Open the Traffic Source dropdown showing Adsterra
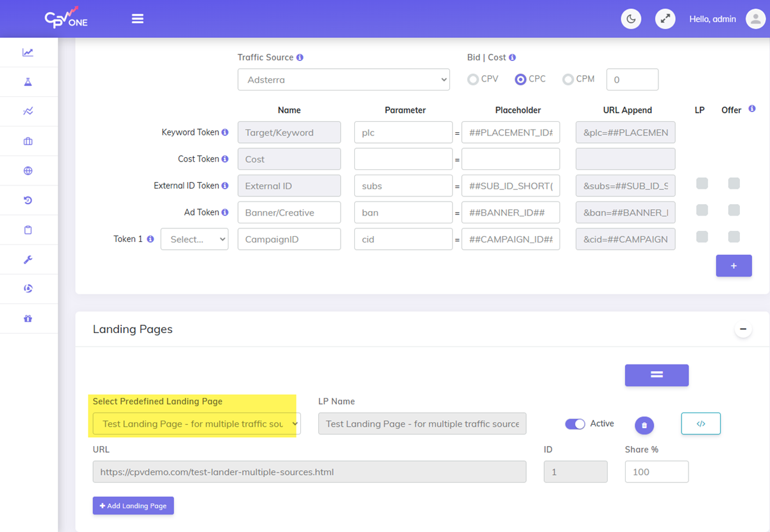The height and width of the screenshot is (532, 770). coord(343,79)
